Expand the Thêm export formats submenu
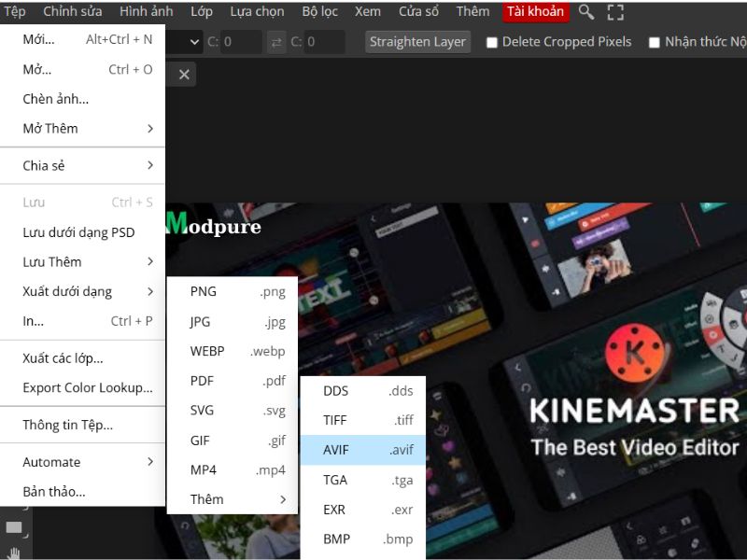The image size is (747, 560). pos(233,499)
